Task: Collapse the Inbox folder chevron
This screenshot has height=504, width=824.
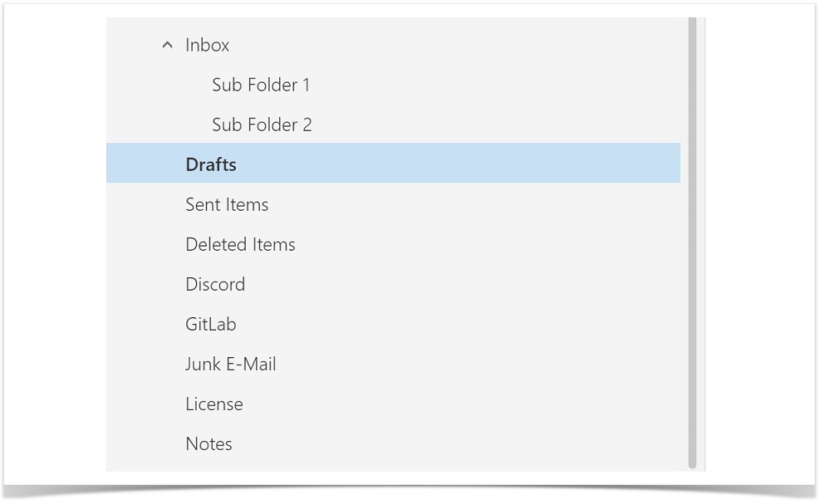Action: [167, 45]
